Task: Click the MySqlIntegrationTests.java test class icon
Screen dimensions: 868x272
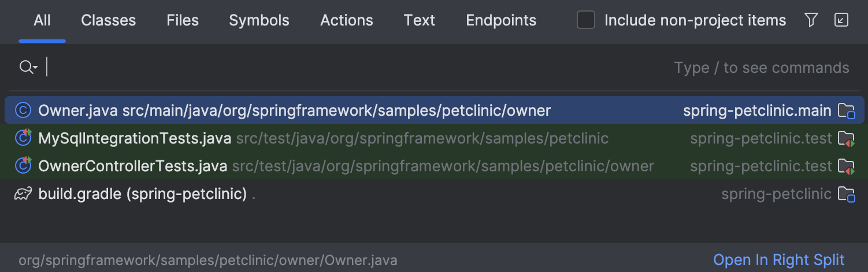Action: pos(23,138)
